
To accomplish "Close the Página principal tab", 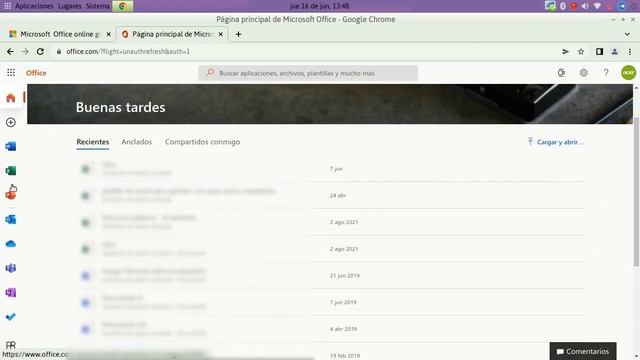I will (x=220, y=34).
